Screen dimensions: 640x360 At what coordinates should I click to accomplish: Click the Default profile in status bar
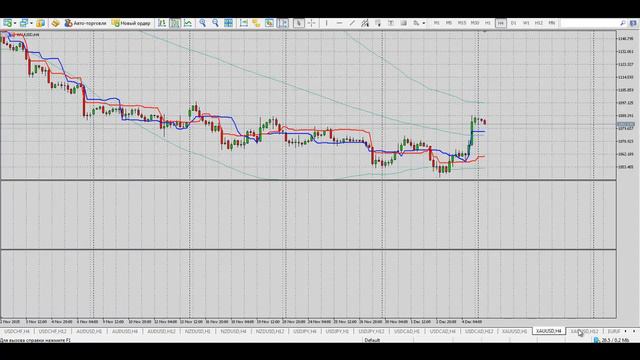[372, 340]
